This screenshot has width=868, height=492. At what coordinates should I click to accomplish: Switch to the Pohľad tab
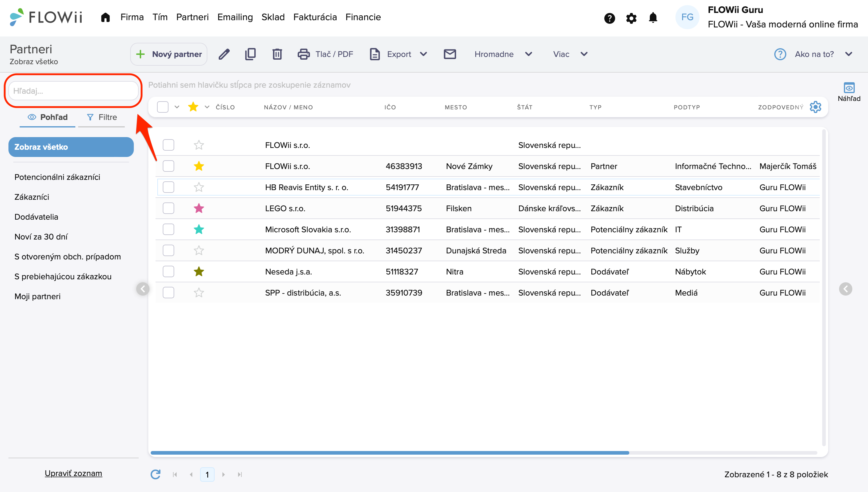[x=47, y=118]
